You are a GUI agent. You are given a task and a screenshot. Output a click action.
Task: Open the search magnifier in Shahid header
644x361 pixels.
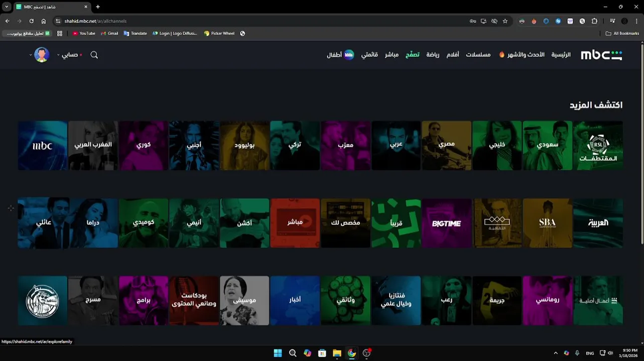point(94,55)
